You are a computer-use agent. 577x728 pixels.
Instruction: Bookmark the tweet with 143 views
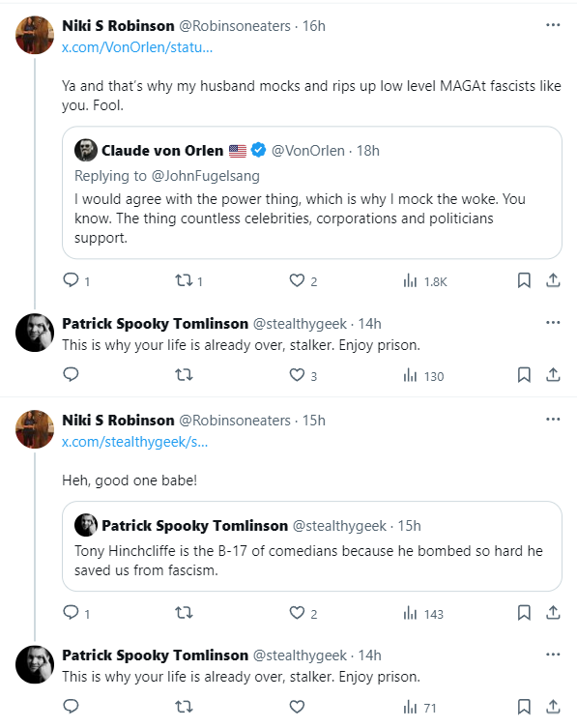[524, 613]
